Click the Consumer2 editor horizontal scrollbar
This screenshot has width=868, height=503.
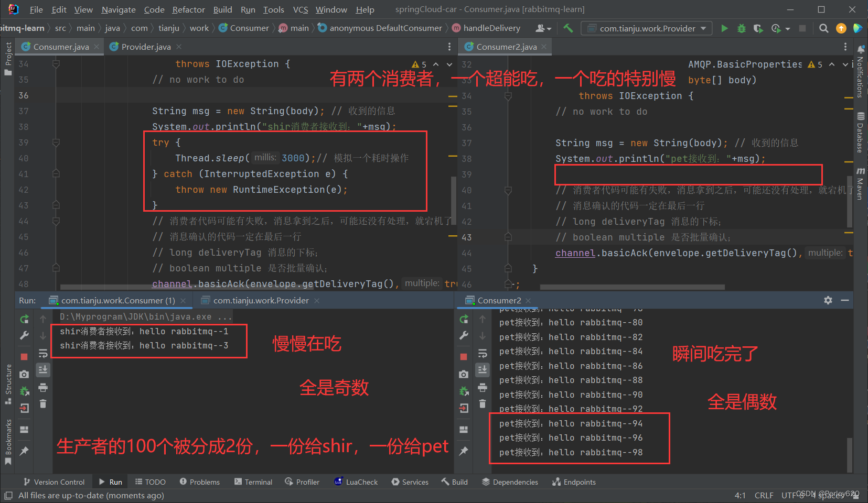pos(633,287)
